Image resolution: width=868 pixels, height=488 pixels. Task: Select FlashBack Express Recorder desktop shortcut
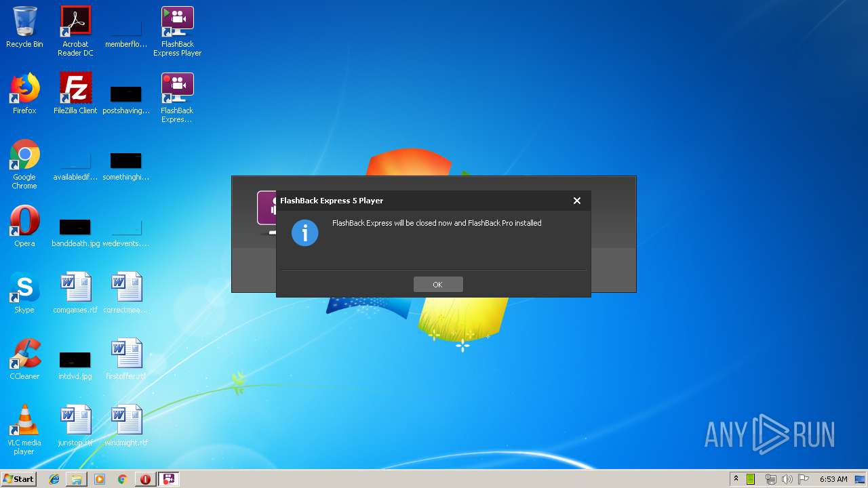(178, 98)
